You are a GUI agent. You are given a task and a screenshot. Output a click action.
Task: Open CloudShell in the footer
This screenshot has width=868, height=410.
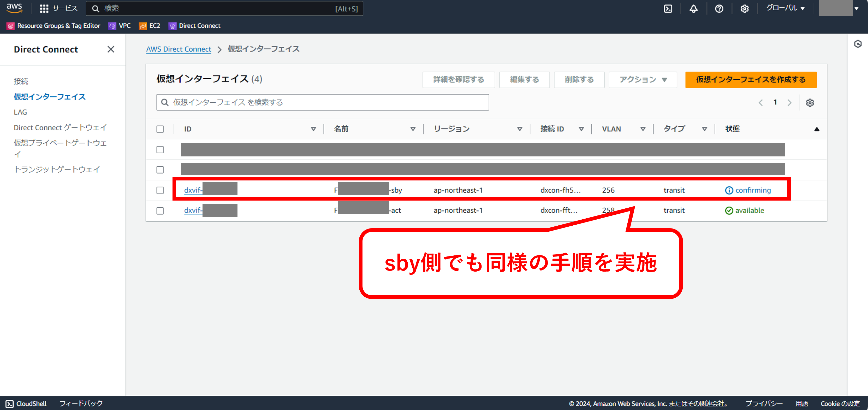coord(26,403)
